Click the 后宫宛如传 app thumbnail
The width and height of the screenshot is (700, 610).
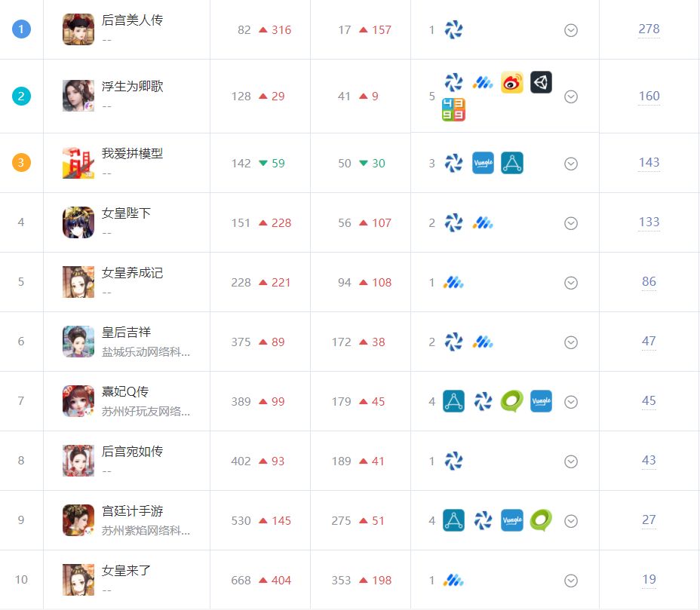pyautogui.click(x=78, y=461)
